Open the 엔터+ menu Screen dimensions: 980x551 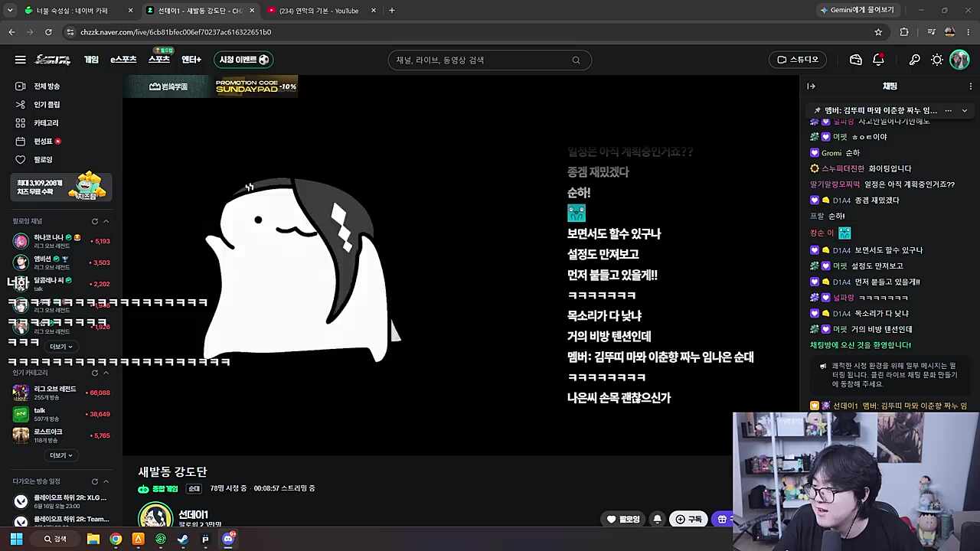tap(191, 60)
